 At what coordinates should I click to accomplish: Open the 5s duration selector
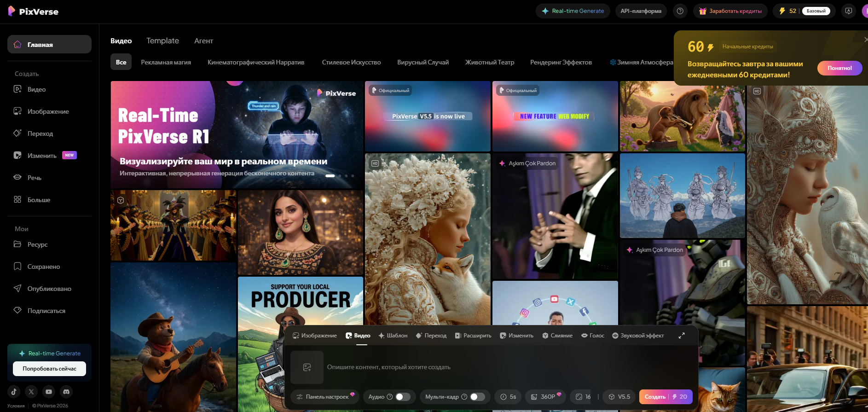pos(508,397)
